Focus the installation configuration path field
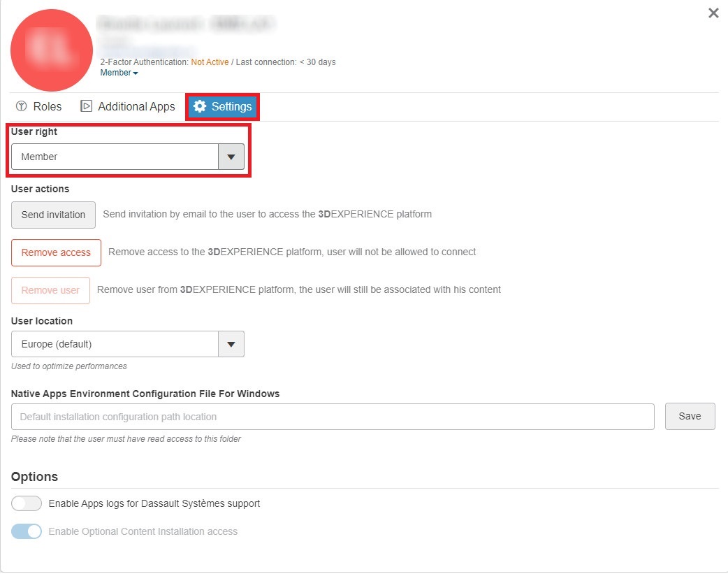Viewport: 728px width, 574px height. click(x=333, y=417)
